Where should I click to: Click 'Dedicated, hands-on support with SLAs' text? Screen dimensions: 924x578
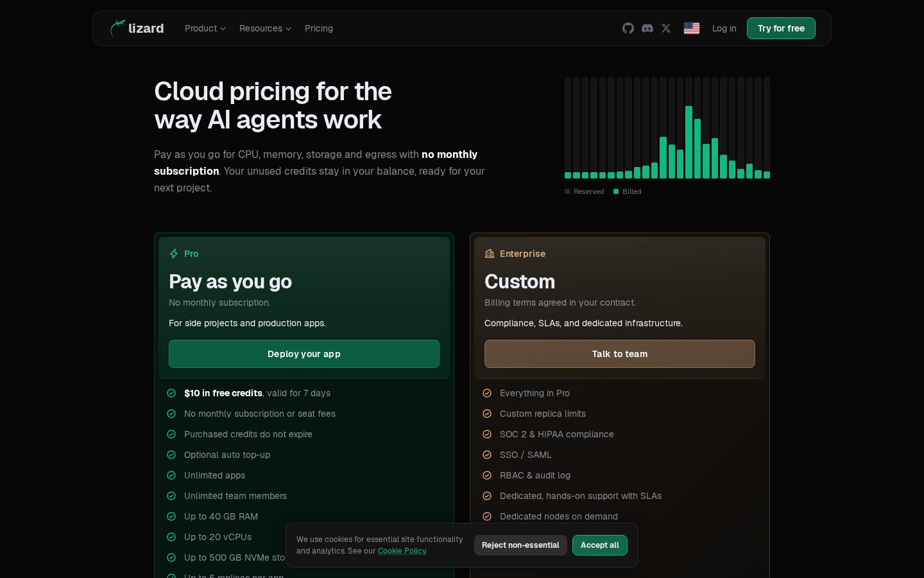(x=581, y=496)
